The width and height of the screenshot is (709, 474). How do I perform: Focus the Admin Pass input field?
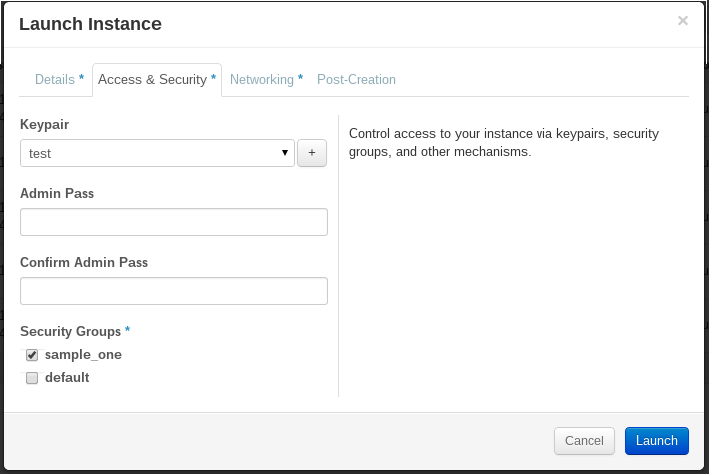(174, 222)
